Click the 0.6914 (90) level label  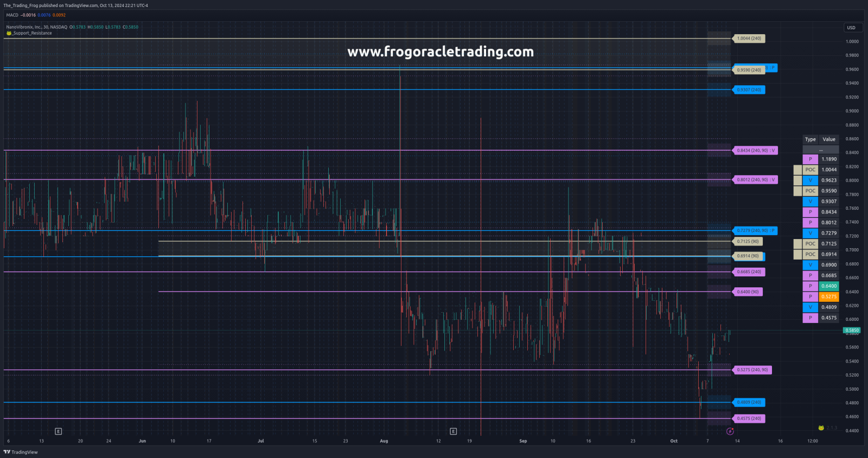[748, 256]
